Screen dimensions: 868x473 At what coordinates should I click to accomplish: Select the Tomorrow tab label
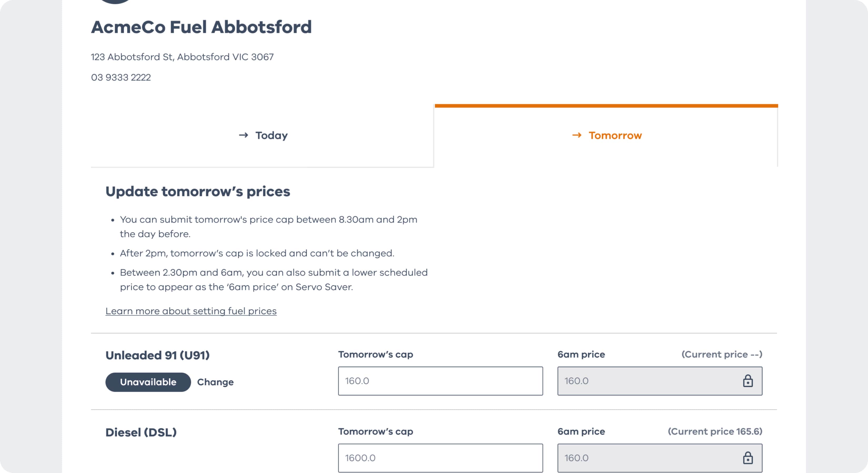click(x=615, y=135)
